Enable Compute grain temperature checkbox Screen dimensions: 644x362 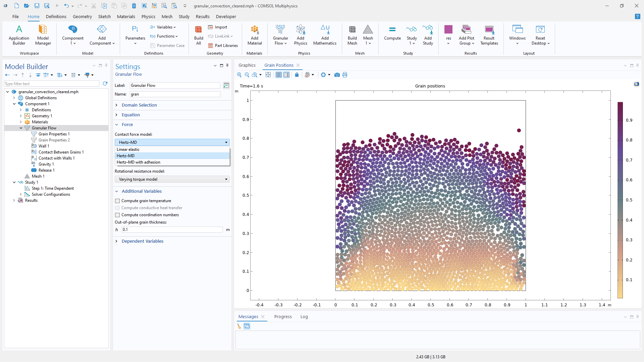117,201
